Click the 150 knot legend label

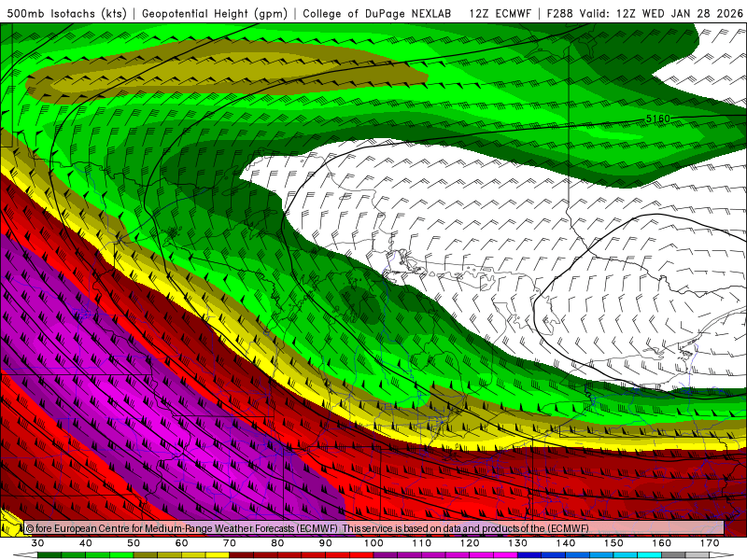613,543
